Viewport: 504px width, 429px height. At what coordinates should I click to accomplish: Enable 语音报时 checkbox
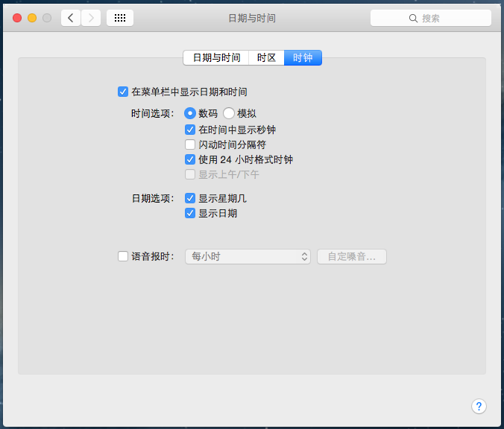[123, 256]
